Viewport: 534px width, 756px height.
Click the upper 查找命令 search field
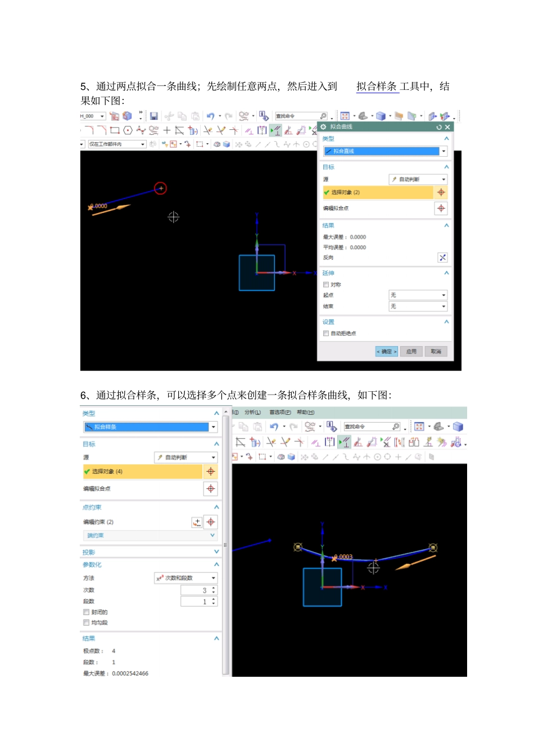pyautogui.click(x=301, y=116)
